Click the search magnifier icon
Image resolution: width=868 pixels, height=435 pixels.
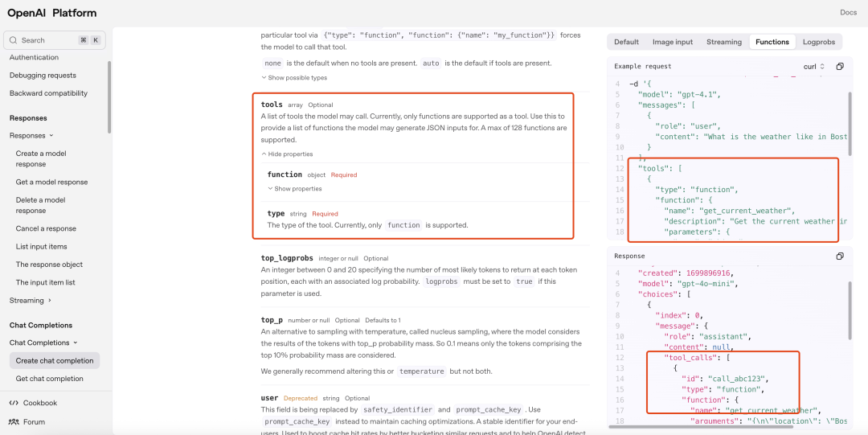pos(14,40)
